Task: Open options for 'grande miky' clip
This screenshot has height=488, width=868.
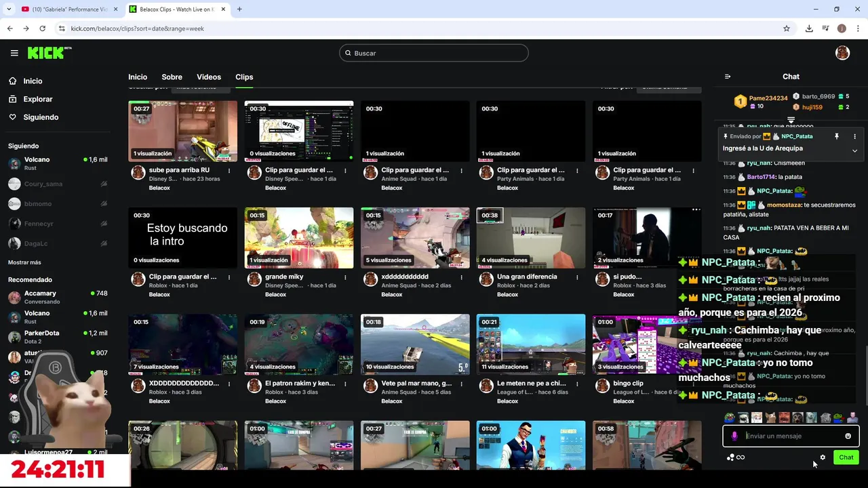Action: [x=345, y=277]
